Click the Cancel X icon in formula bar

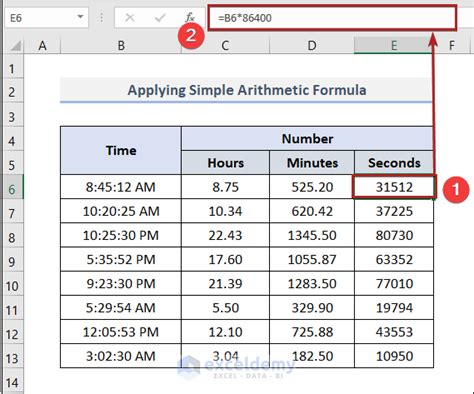tap(130, 17)
